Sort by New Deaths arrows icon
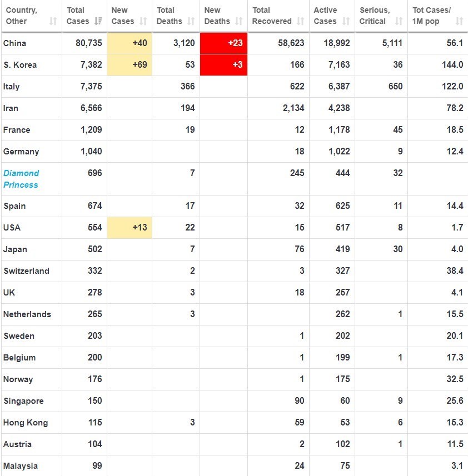Viewport: 468px width, 476px height. 239,21
